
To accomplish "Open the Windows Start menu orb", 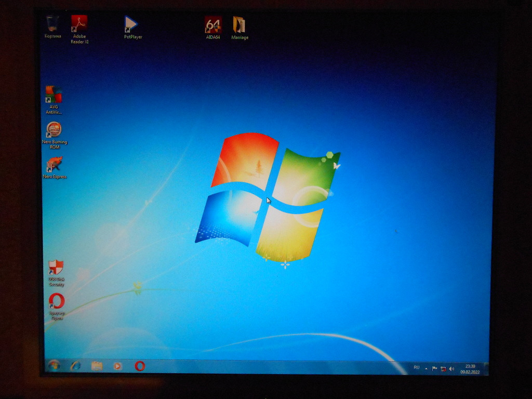I will click(54, 365).
